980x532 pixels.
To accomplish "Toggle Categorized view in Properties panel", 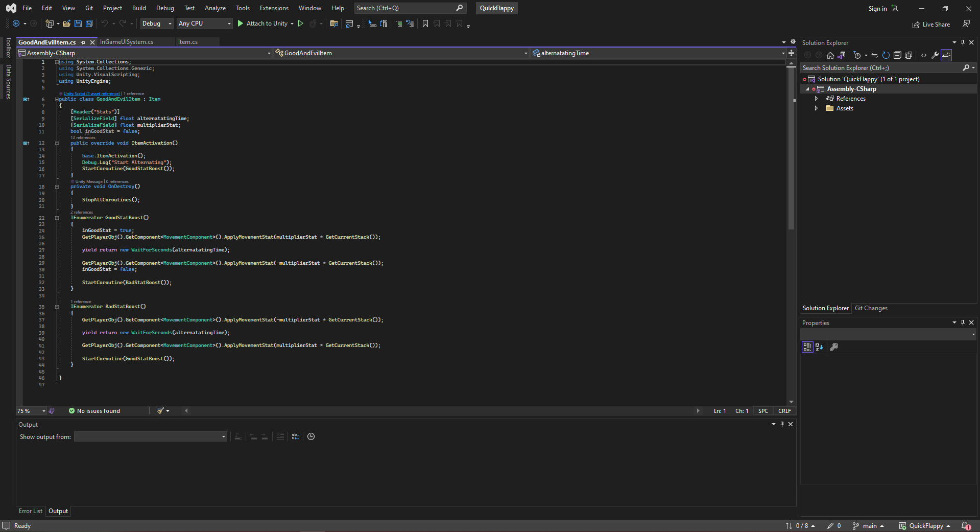I will 807,347.
